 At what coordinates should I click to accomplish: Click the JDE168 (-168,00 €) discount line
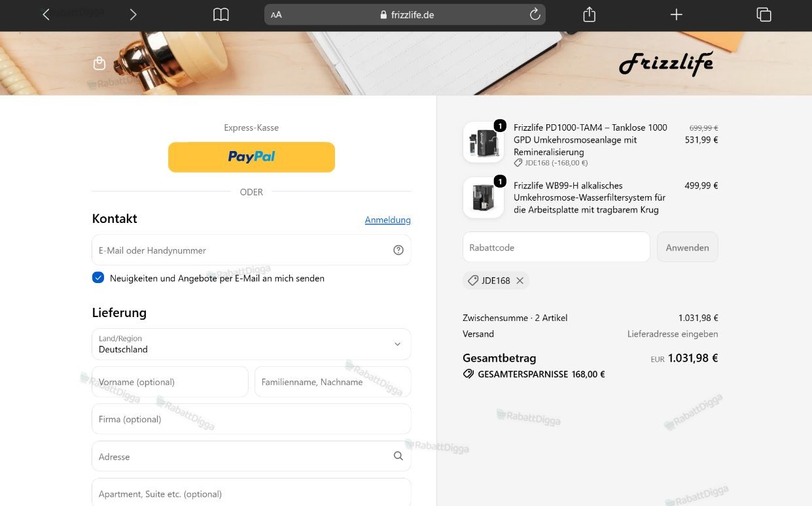pos(551,163)
